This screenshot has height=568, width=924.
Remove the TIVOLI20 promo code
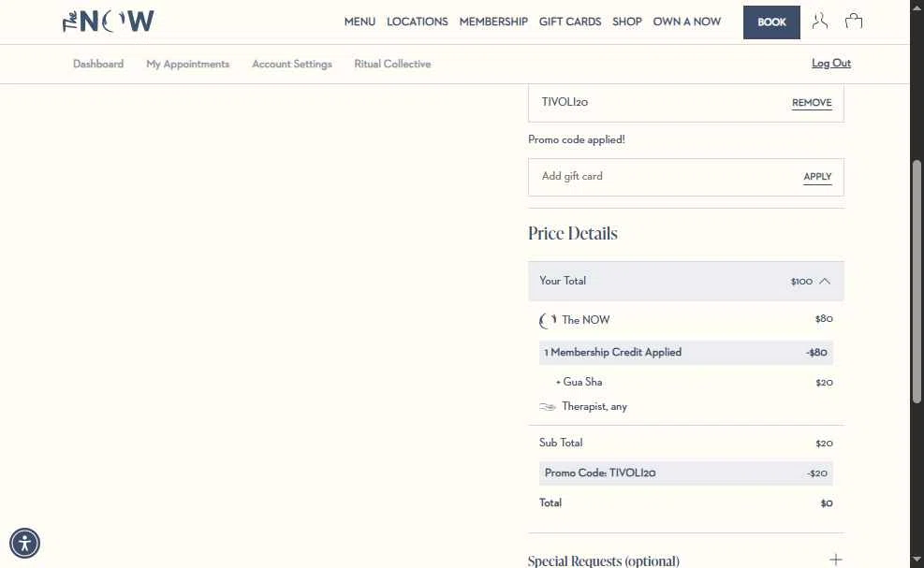(812, 103)
